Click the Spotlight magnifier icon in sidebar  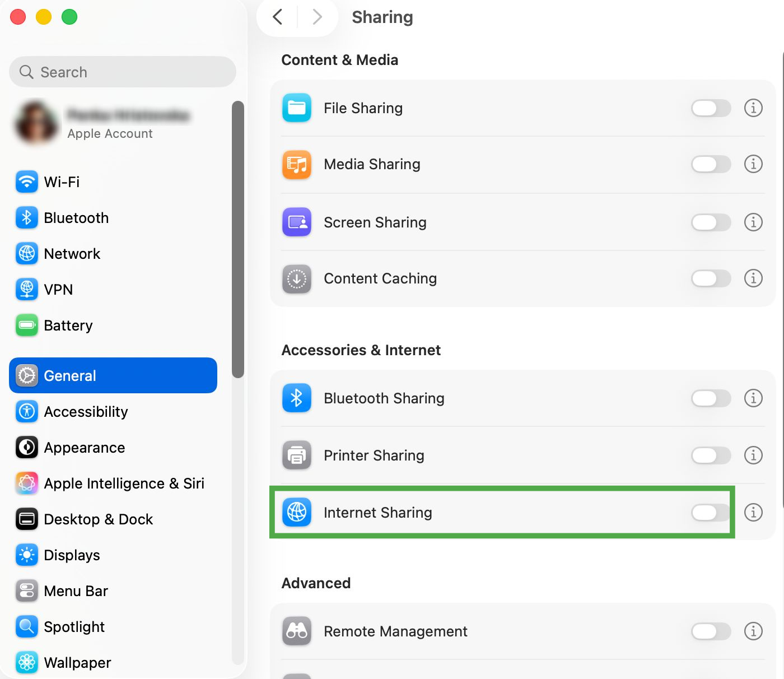pos(27,626)
